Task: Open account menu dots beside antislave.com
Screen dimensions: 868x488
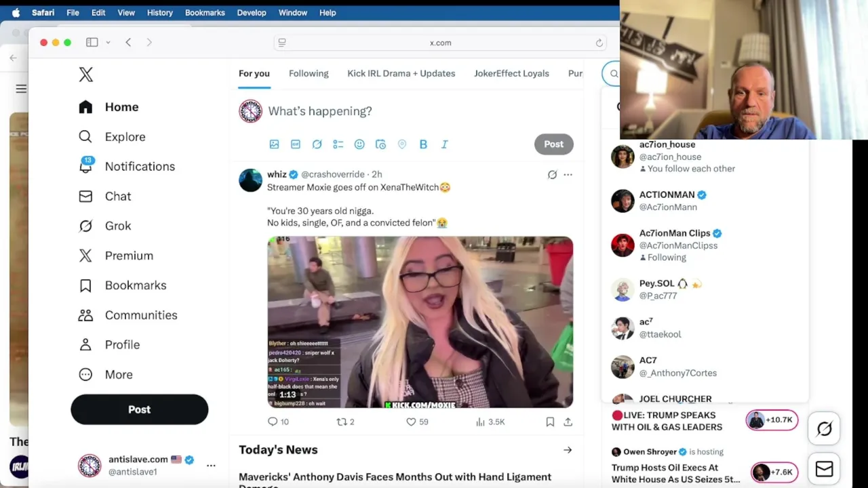Action: (x=211, y=466)
